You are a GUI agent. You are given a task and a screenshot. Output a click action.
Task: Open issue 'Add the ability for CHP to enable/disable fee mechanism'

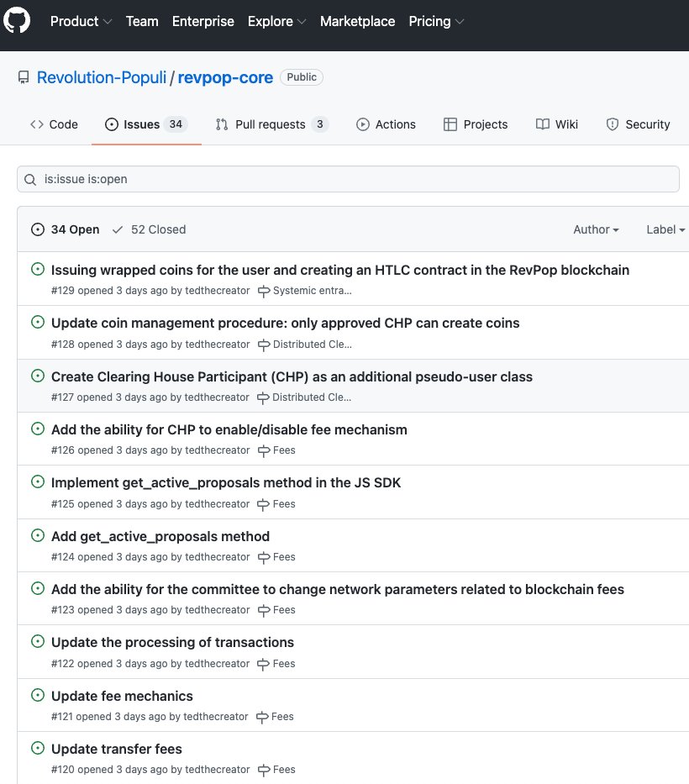point(229,429)
